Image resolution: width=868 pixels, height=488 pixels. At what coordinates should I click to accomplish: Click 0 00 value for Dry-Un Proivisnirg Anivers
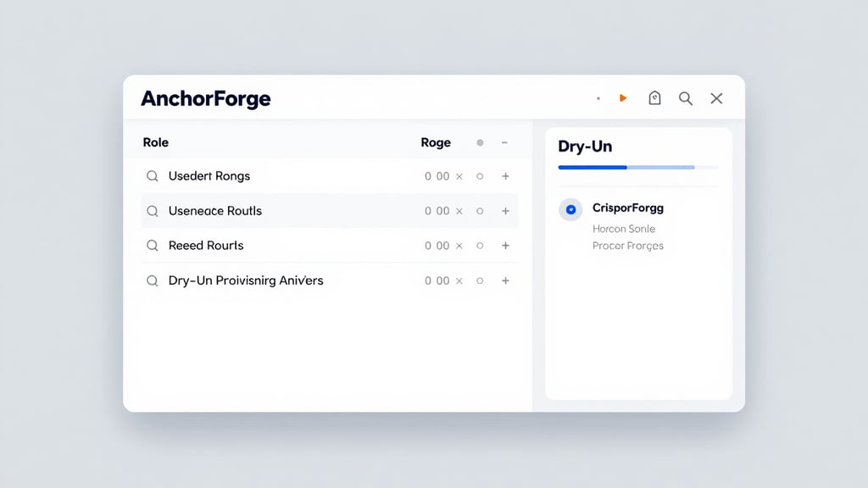tap(437, 280)
